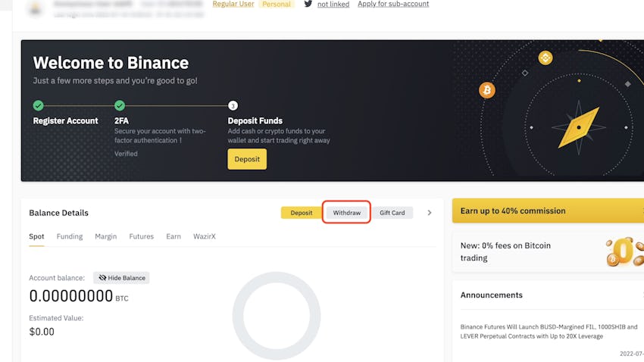Viewport: 644px width, 362px height.
Task: Click the Deposit button in welcome banner
Action: click(x=247, y=159)
